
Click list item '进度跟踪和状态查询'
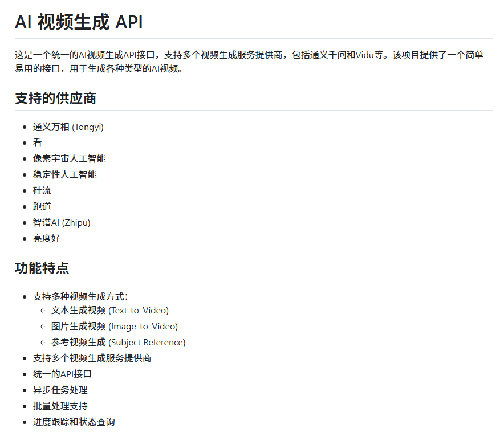click(74, 422)
